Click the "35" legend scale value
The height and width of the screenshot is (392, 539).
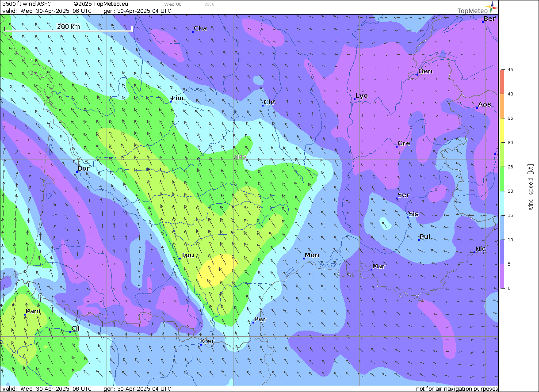[510, 118]
